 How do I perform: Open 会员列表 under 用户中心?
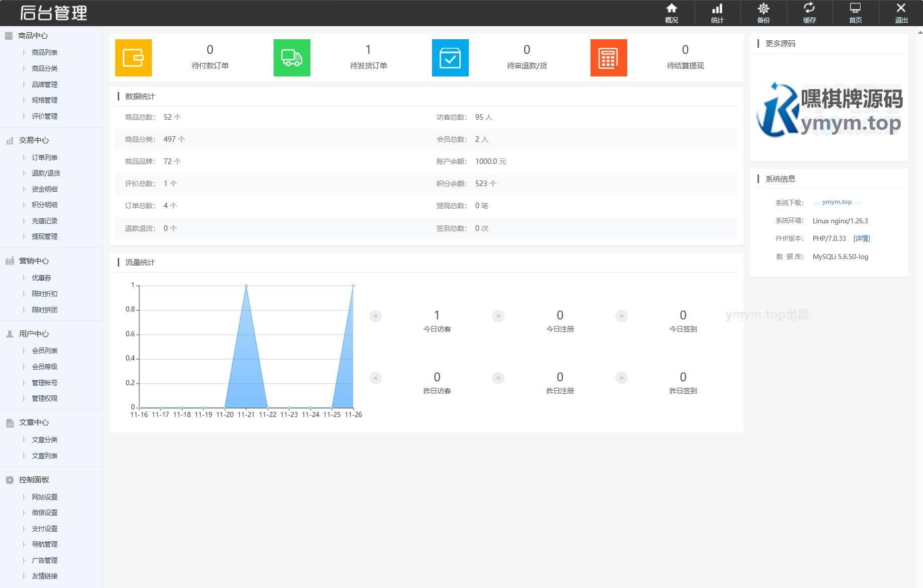point(45,351)
